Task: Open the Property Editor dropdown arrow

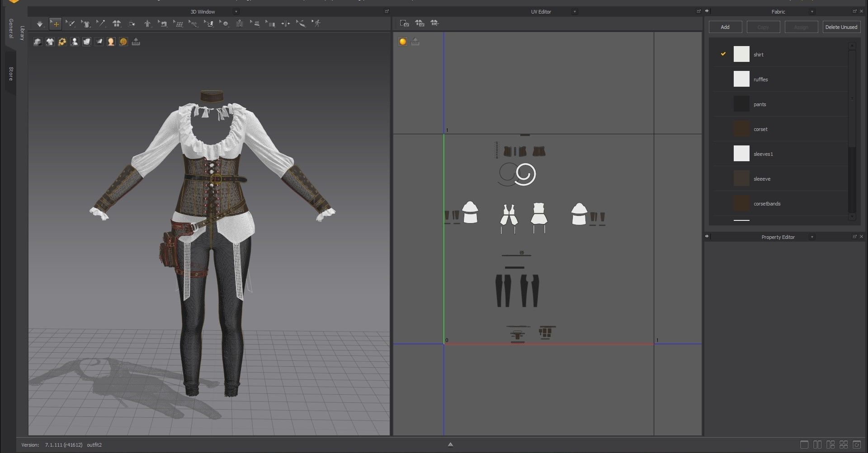Action: [812, 237]
